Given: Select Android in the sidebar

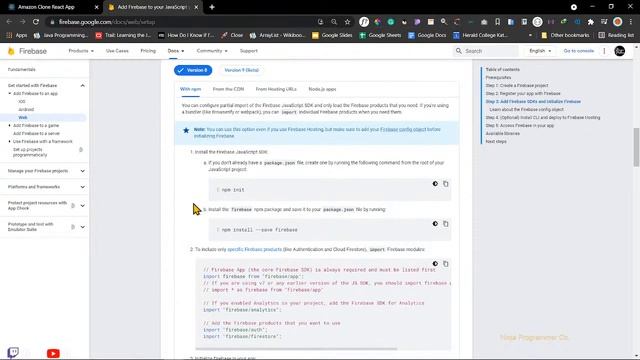Looking at the screenshot, I should tap(26, 109).
